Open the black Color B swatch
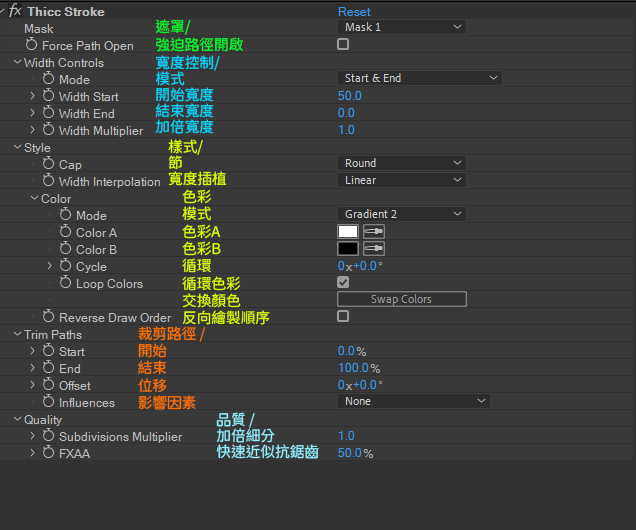The height and width of the screenshot is (530, 636). [x=348, y=249]
